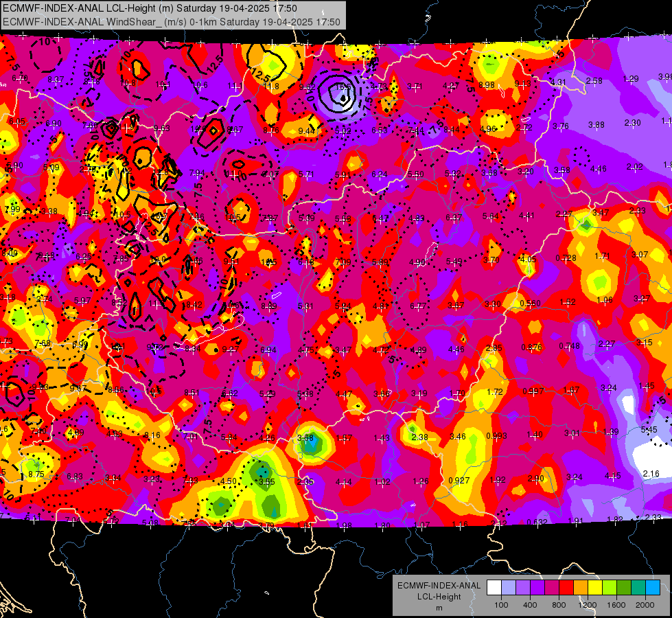Click the grid value 4.50
The width and height of the screenshot is (672, 618).
229,481
